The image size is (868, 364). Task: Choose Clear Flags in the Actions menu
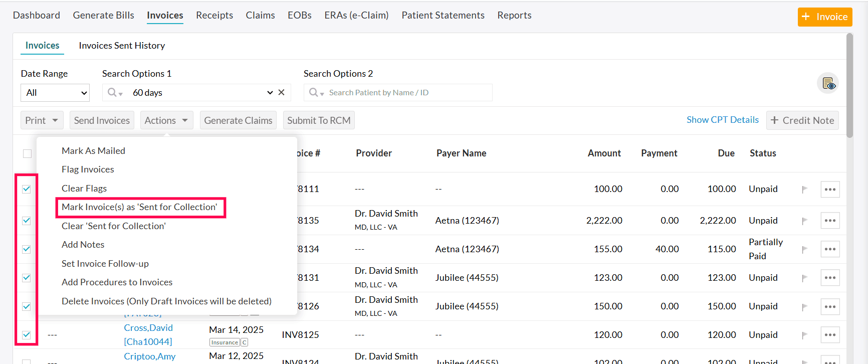coord(84,189)
